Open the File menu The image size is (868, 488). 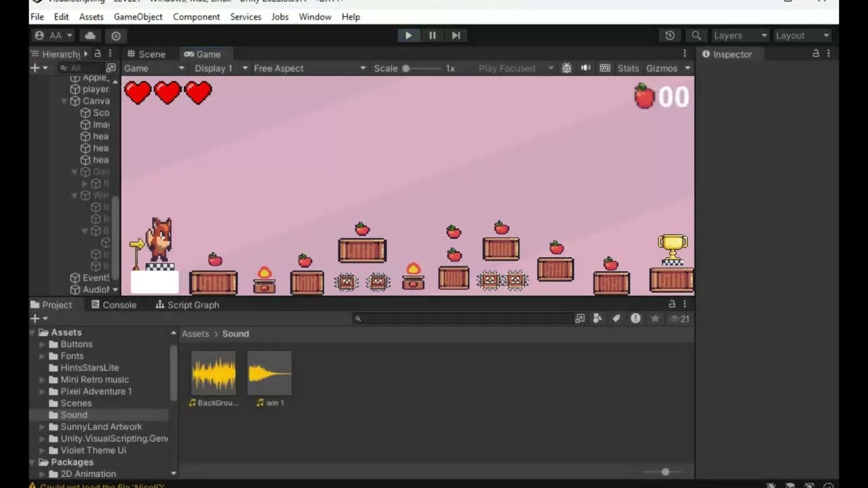point(37,16)
